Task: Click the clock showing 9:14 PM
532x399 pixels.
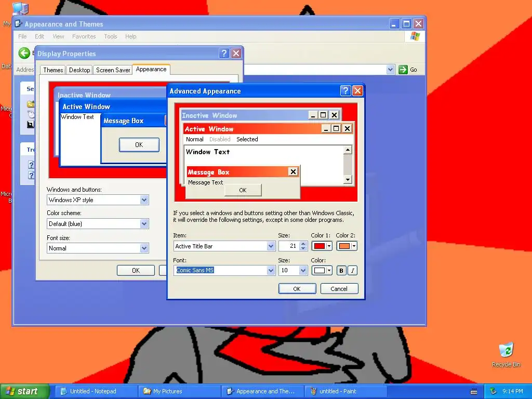Action: tap(513, 391)
